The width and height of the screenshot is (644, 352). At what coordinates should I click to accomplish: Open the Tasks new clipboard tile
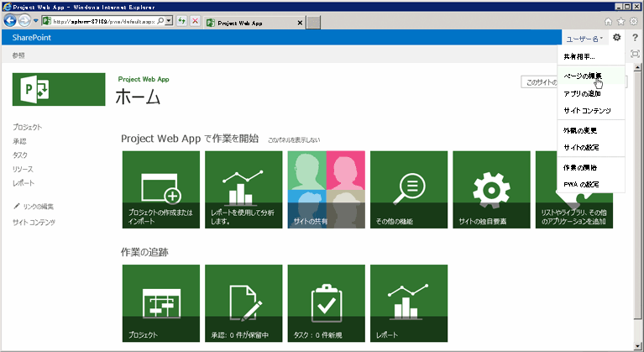326,303
